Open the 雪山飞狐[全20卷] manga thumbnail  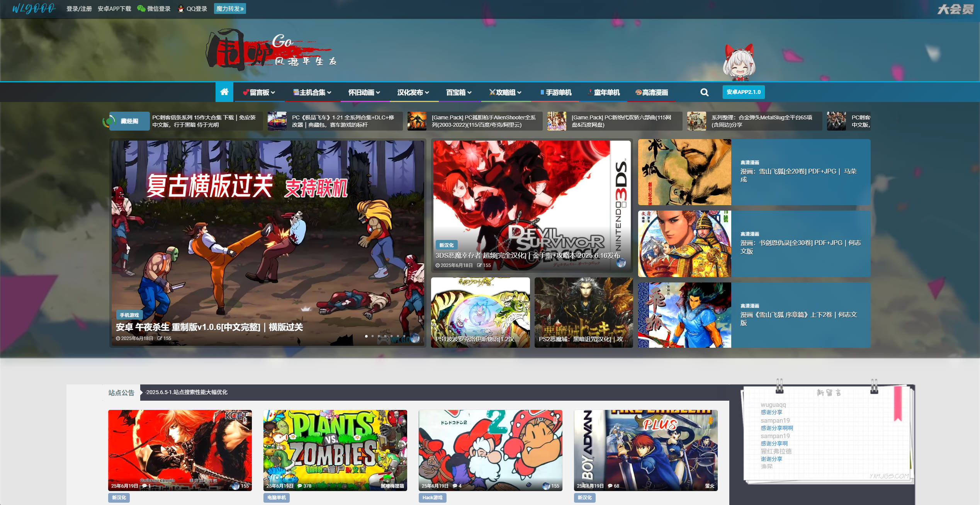tap(684, 172)
